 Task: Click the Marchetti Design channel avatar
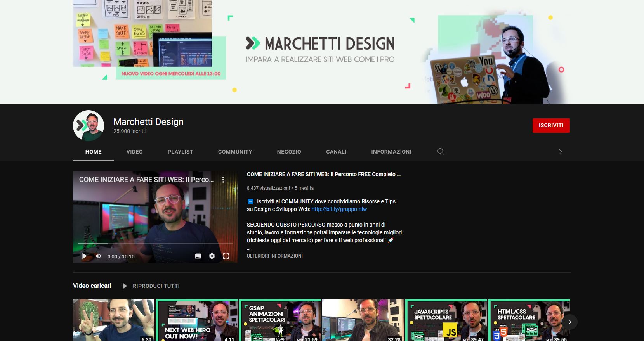tap(89, 126)
